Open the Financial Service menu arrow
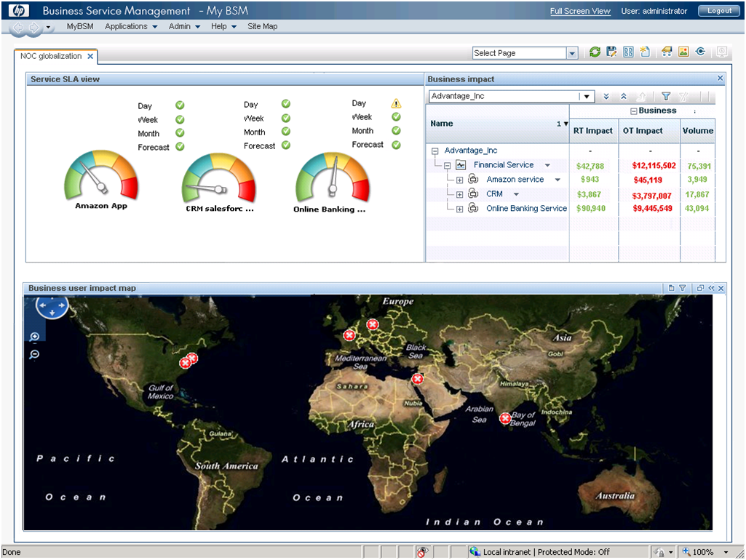Viewport: 746px width, 560px height. click(547, 165)
